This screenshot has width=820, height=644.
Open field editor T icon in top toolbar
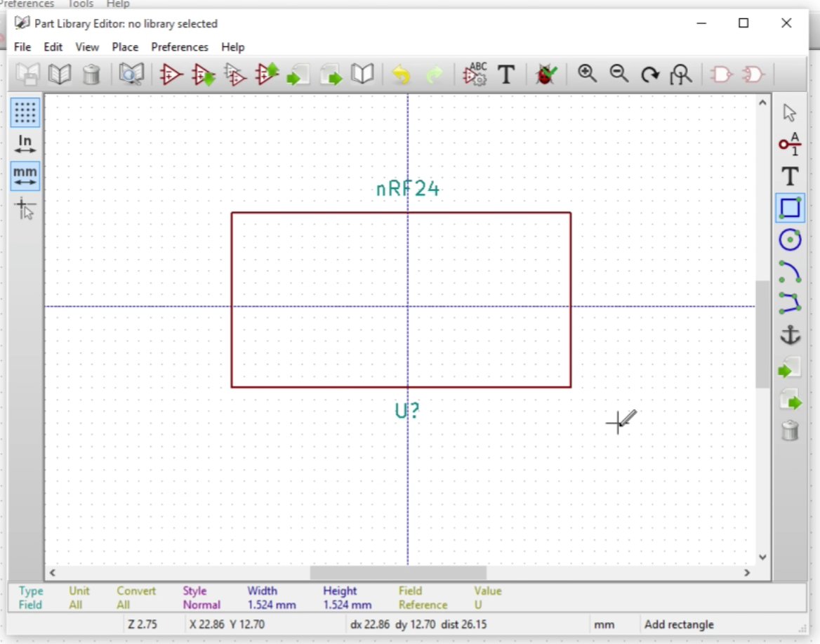[x=506, y=74]
